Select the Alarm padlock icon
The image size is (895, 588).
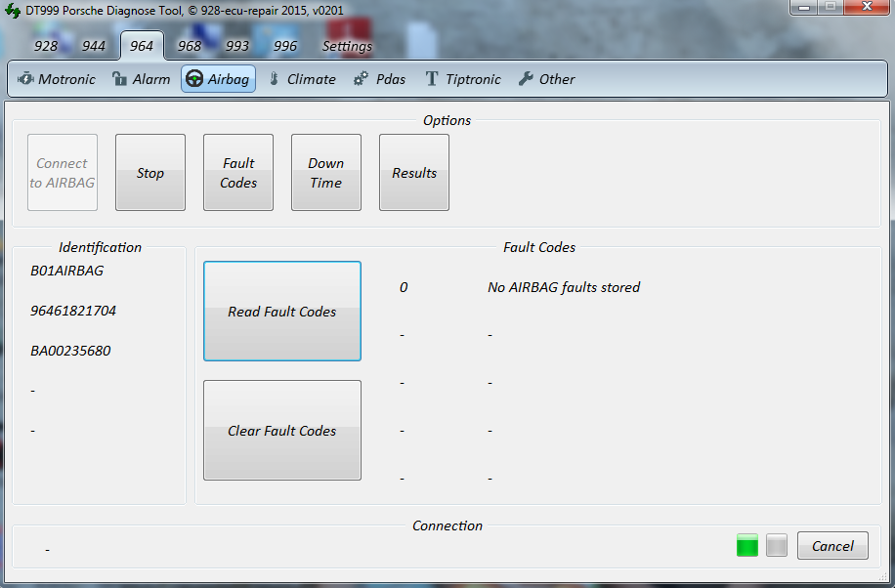(x=119, y=79)
